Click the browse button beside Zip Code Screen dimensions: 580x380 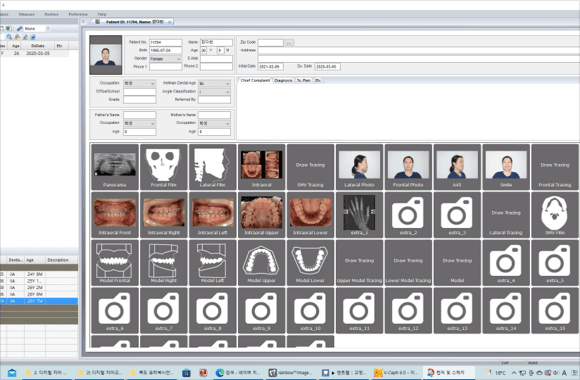coord(289,43)
